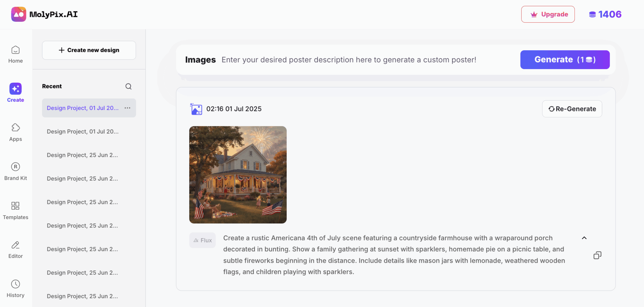Click the Flux model tag
This screenshot has height=307, width=644.
pos(203,240)
